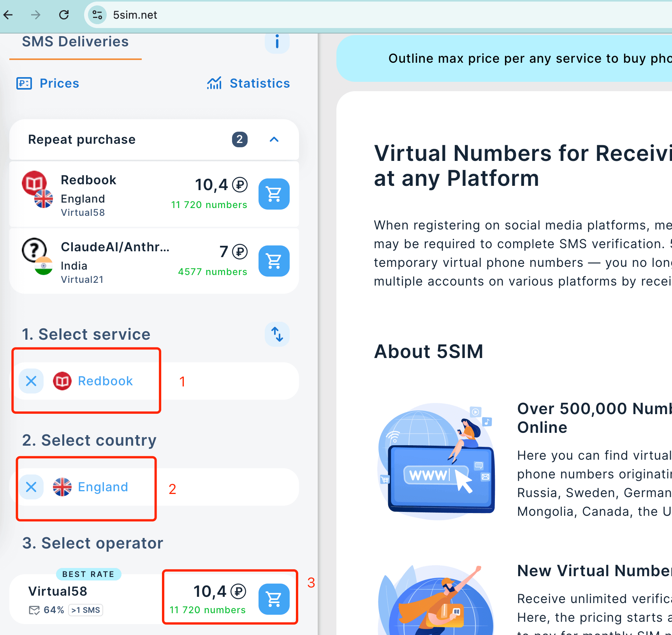Screen dimensions: 672x635
Task: Click the Redbook logo in repeat purchase
Action: pos(34,183)
